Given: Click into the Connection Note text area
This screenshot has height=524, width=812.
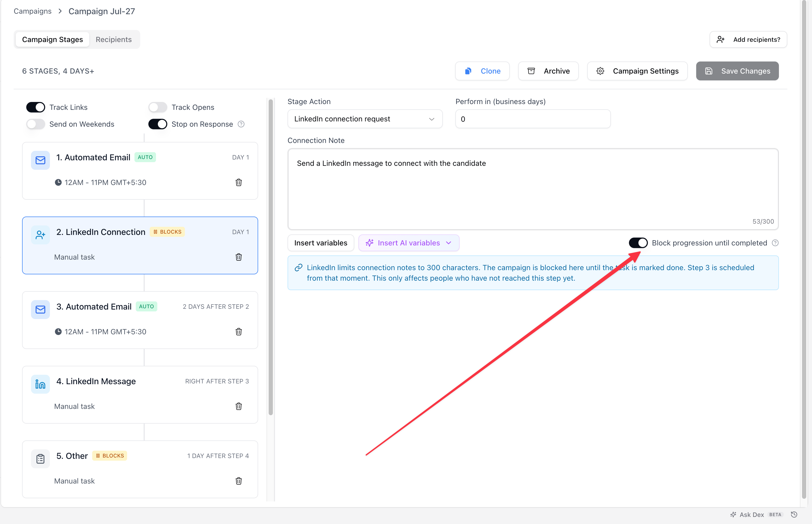Looking at the screenshot, I should tap(533, 189).
